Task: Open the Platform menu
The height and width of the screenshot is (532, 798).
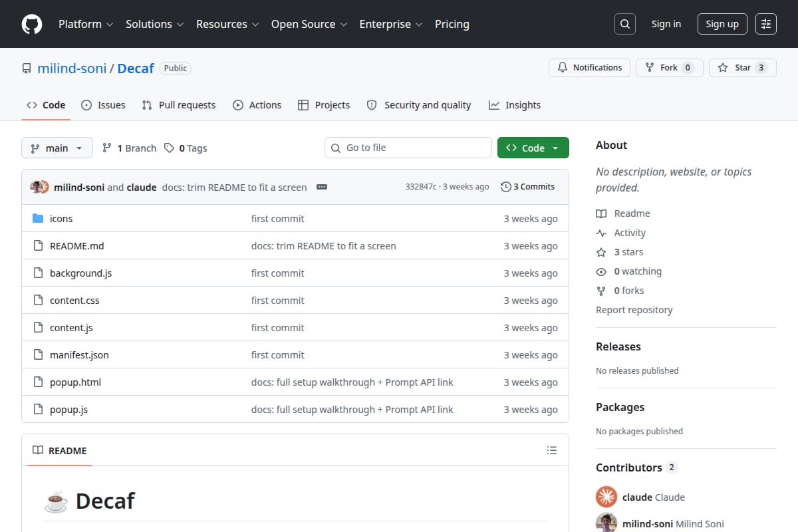Action: pyautogui.click(x=86, y=24)
